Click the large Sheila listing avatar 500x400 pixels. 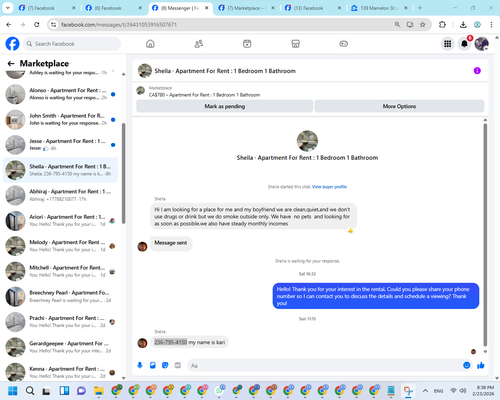[307, 141]
